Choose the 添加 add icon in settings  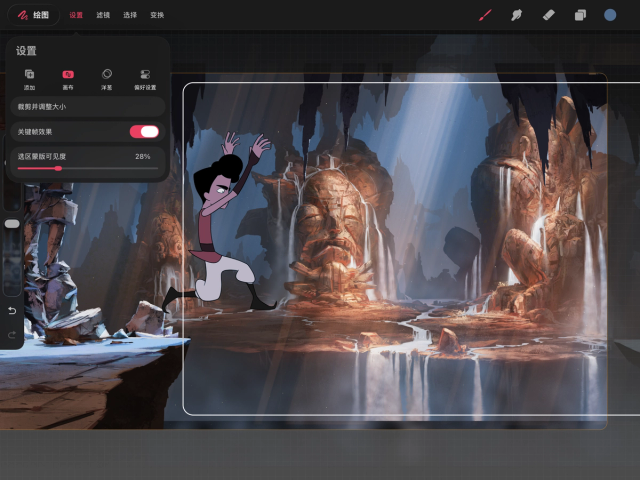(29, 79)
